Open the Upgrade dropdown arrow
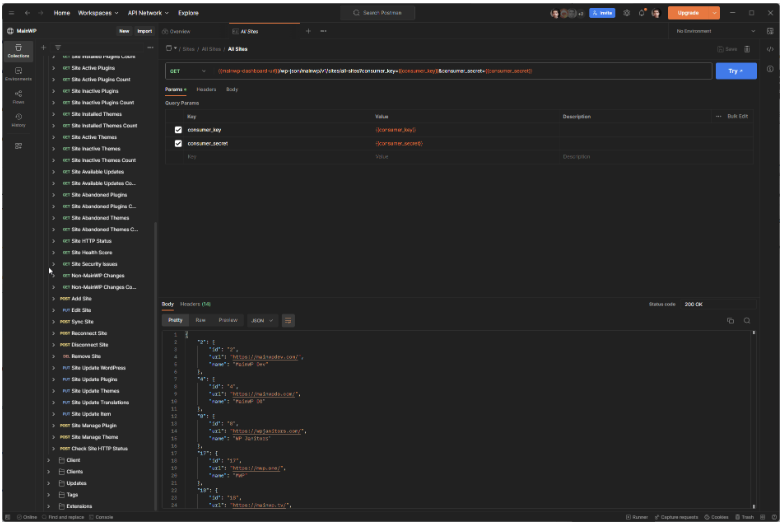Viewport: 784px width, 524px height. (714, 13)
